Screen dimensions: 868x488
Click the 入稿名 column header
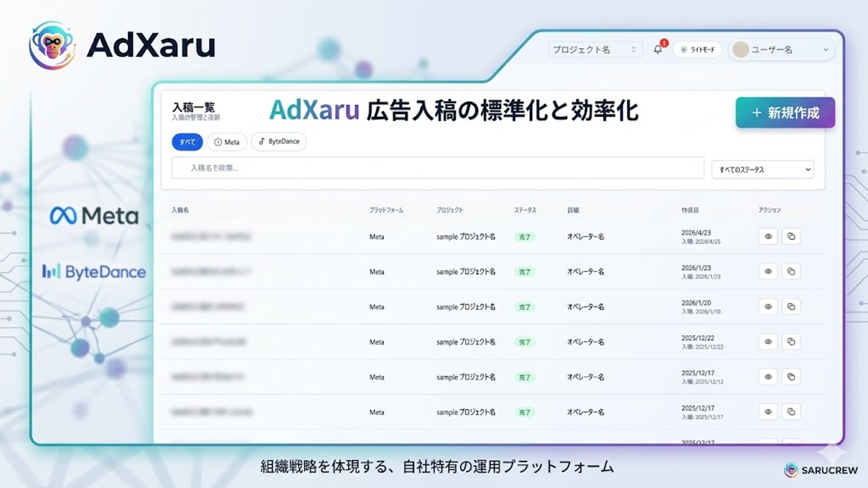180,210
